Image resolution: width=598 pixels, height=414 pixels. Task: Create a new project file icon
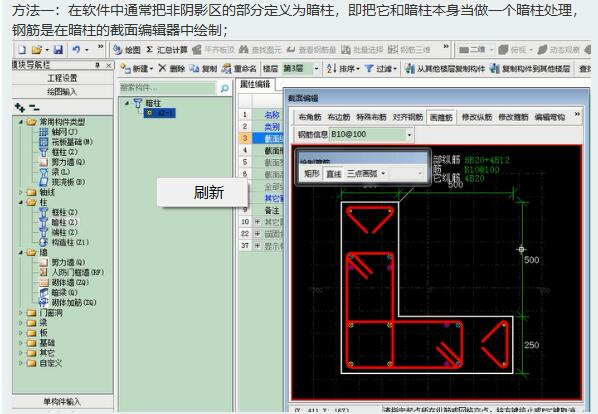click(x=22, y=50)
